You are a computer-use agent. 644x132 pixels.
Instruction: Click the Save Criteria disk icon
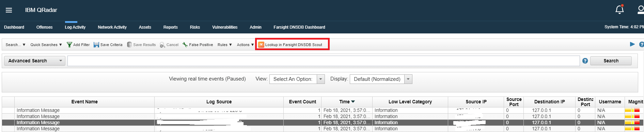coord(96,45)
